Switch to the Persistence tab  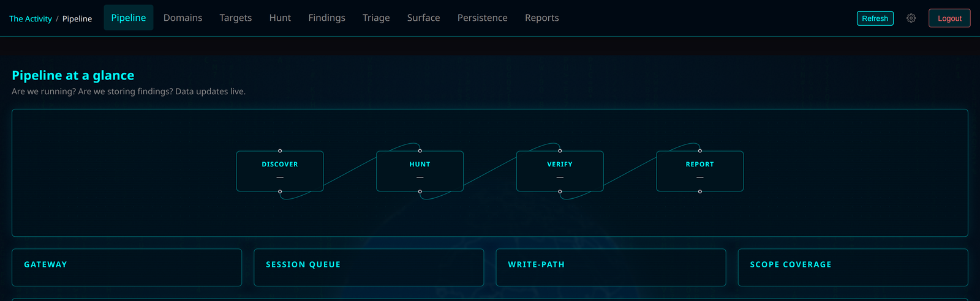coord(482,18)
